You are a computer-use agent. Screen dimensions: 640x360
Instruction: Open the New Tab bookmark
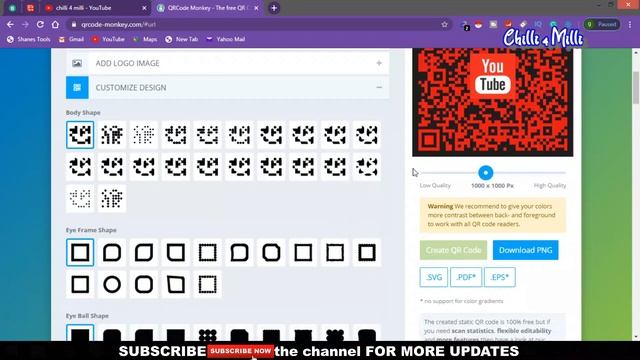click(x=182, y=39)
